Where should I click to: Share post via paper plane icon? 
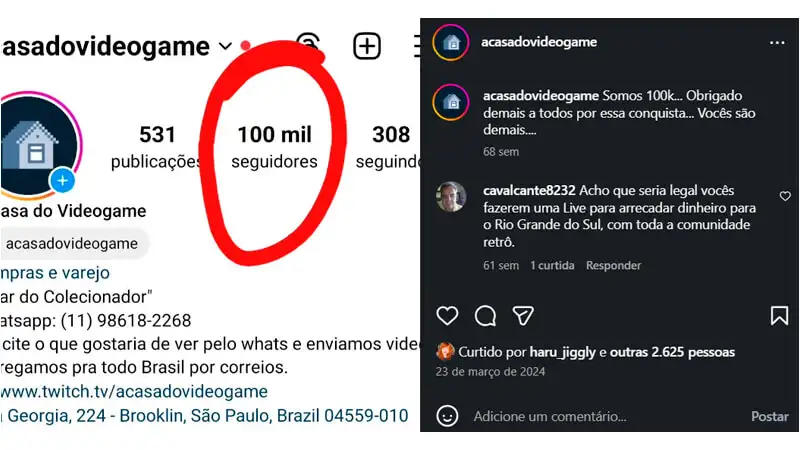click(x=523, y=316)
